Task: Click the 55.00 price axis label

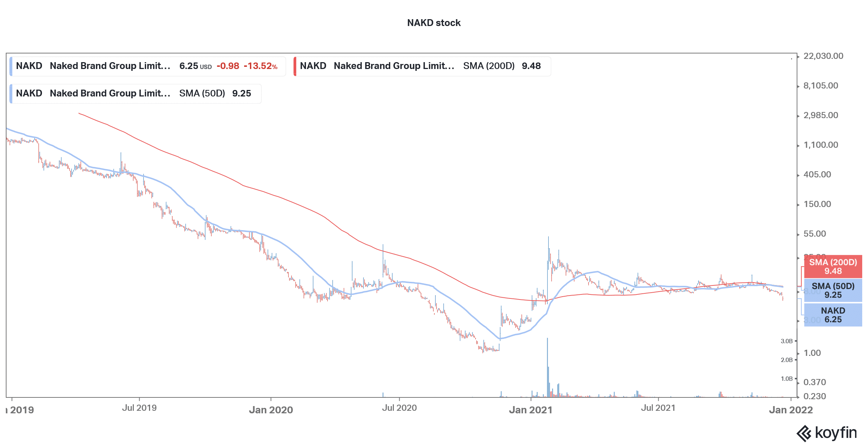Action: [814, 234]
